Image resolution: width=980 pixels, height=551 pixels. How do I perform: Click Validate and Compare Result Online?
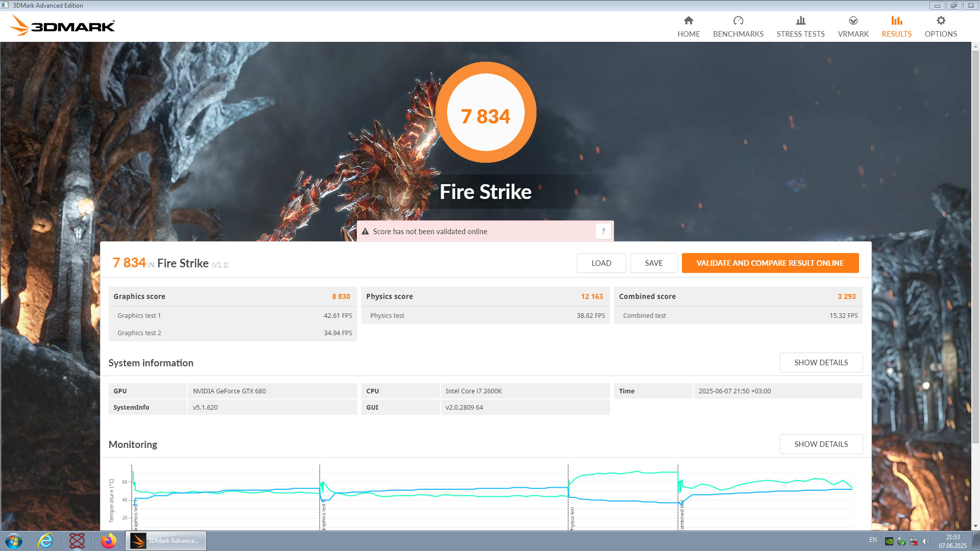pyautogui.click(x=770, y=263)
